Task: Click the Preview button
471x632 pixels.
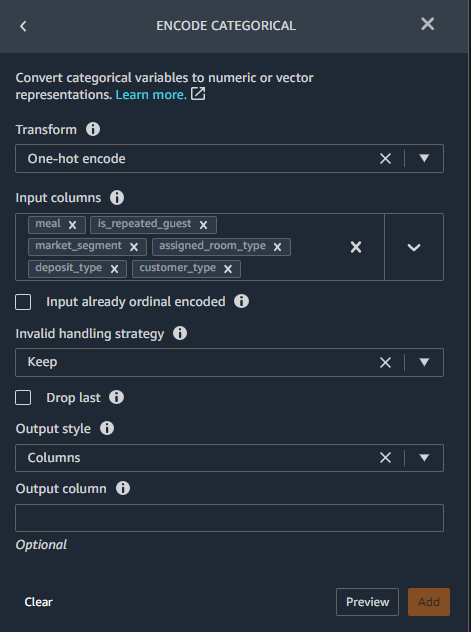Action: 367,602
